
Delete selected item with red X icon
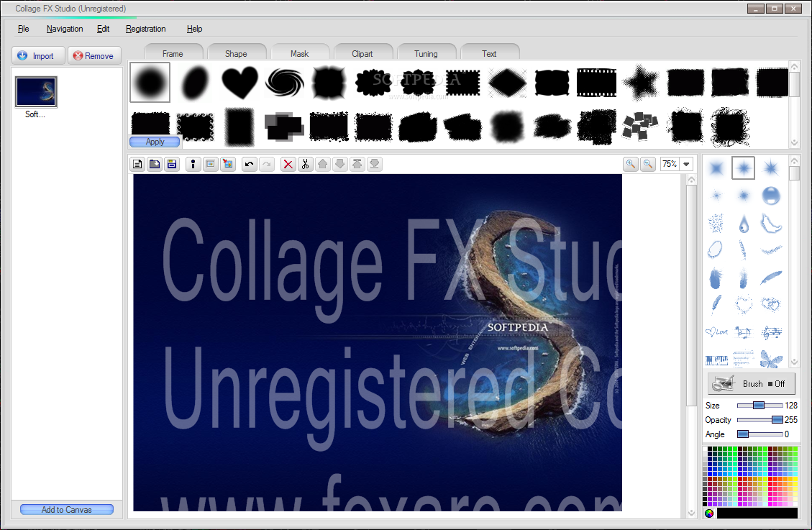pyautogui.click(x=288, y=164)
